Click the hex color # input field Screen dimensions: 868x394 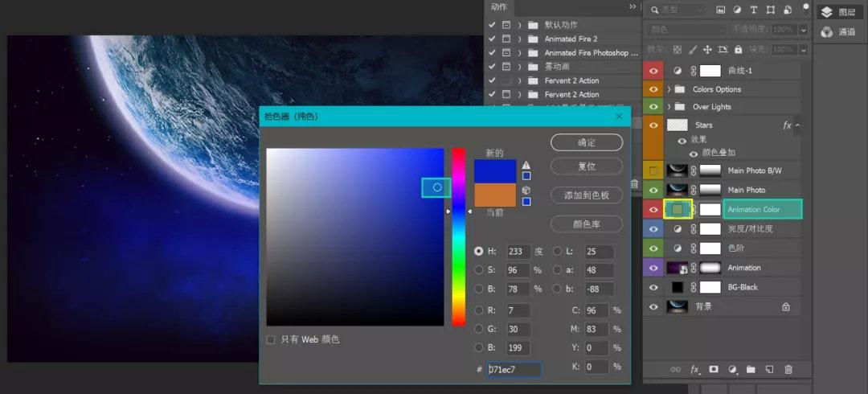[514, 369]
